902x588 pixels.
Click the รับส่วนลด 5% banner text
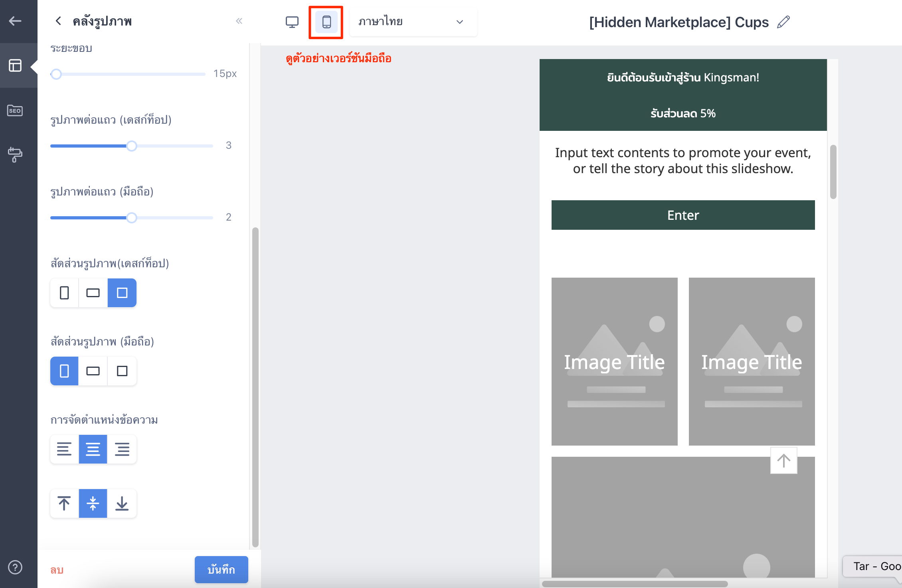(683, 113)
